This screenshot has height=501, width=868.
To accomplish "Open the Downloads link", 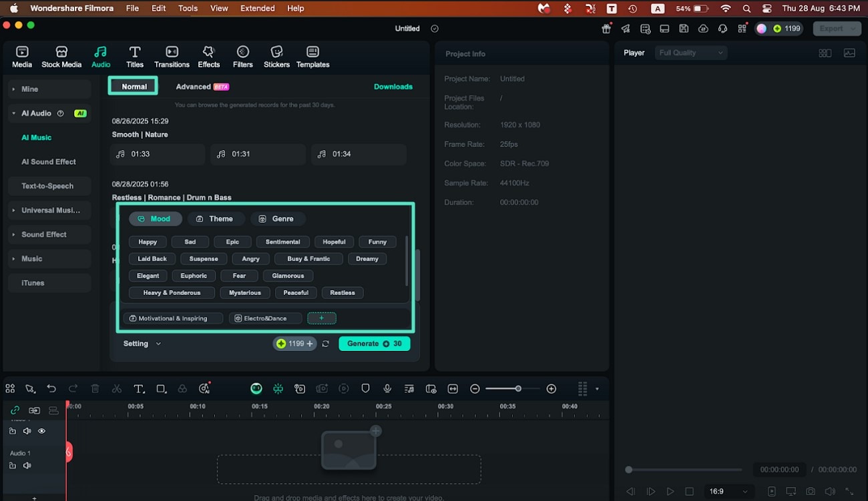I will click(x=393, y=87).
